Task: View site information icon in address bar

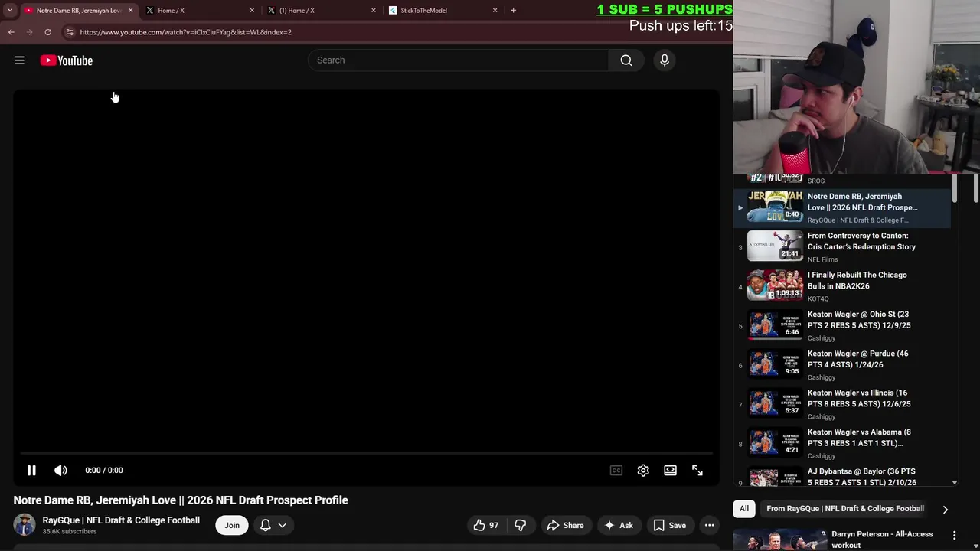Action: click(x=70, y=32)
